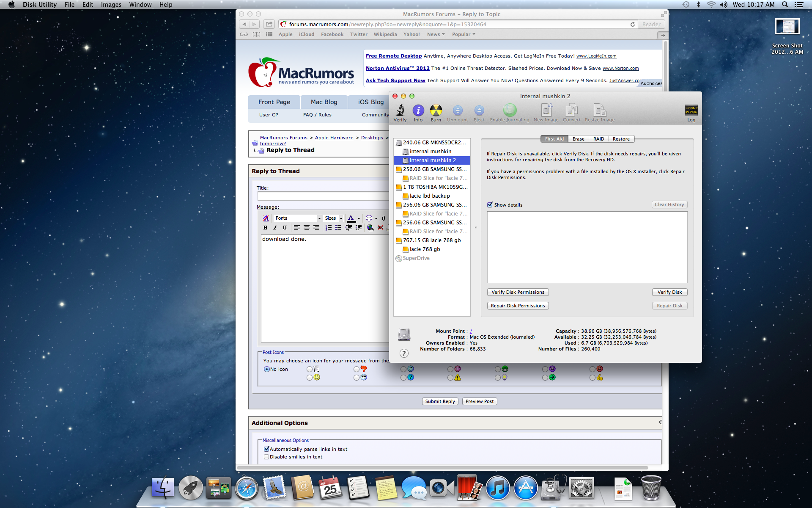Toggle Italic in the forum message editor
This screenshot has height=508, width=812.
(275, 228)
